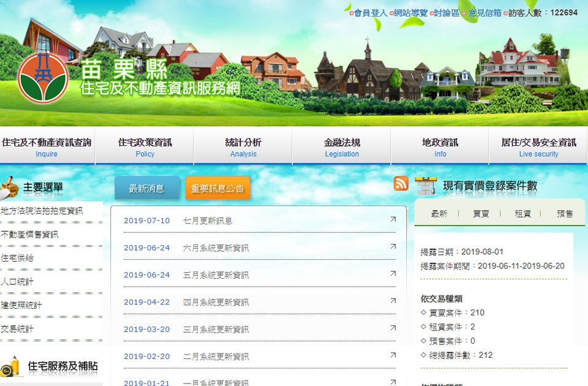Open arrow icon for 六月系統更新資訊 row

[x=393, y=246]
